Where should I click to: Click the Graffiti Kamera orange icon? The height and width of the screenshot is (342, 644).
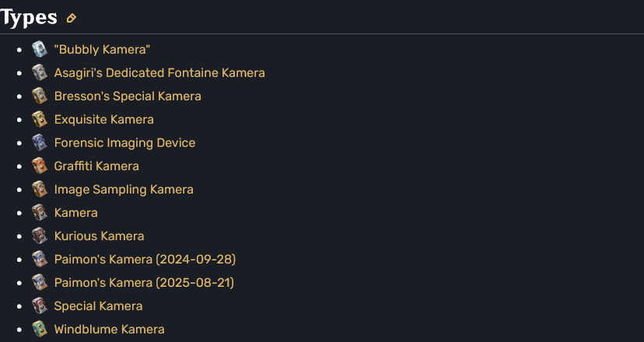pyautogui.click(x=40, y=166)
